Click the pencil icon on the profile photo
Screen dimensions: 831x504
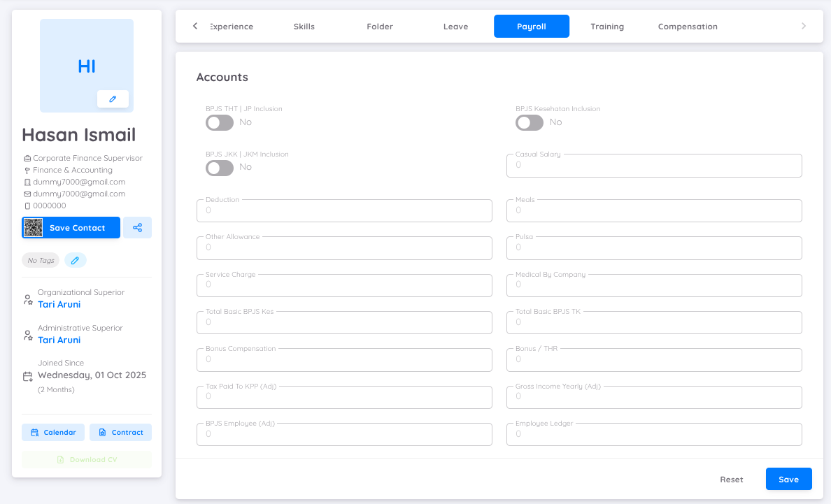point(113,99)
